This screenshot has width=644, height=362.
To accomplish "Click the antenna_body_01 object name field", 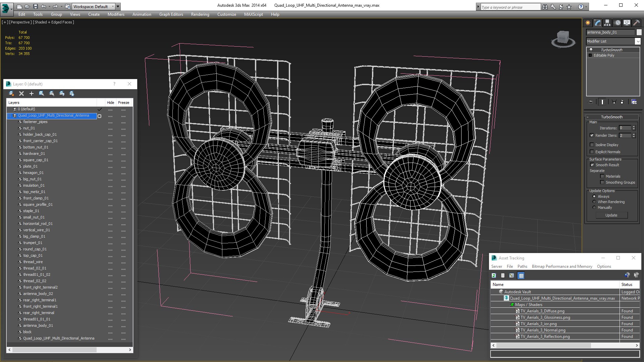I will 610,32.
